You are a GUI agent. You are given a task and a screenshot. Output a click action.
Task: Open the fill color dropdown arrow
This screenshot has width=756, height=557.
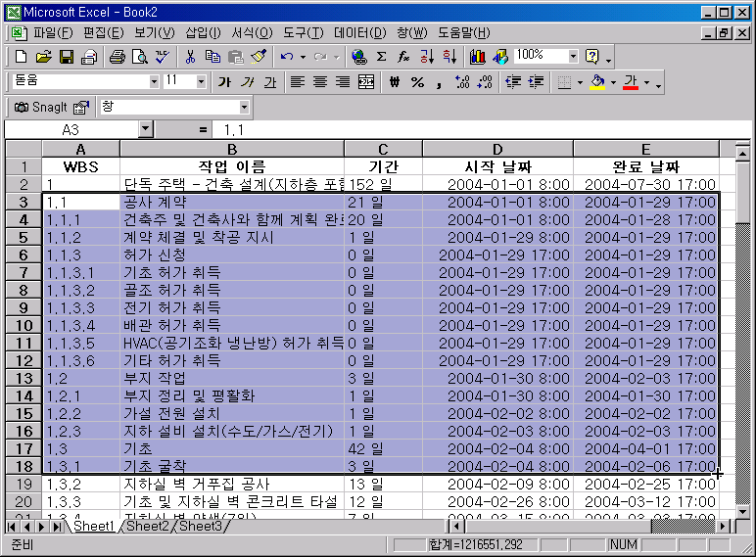click(613, 82)
